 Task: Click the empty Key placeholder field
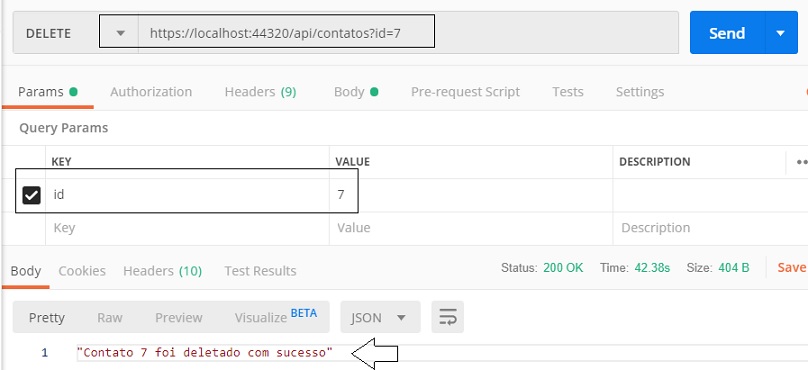click(x=188, y=228)
